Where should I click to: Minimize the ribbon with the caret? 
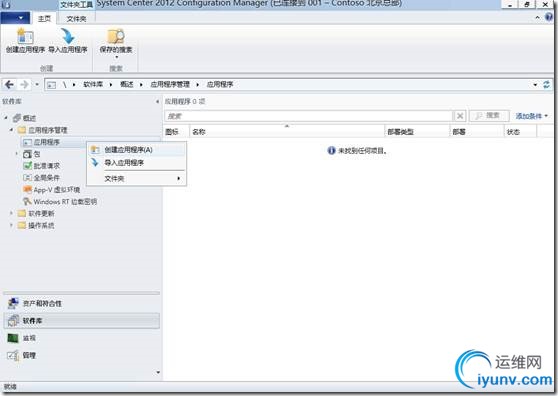[x=537, y=18]
